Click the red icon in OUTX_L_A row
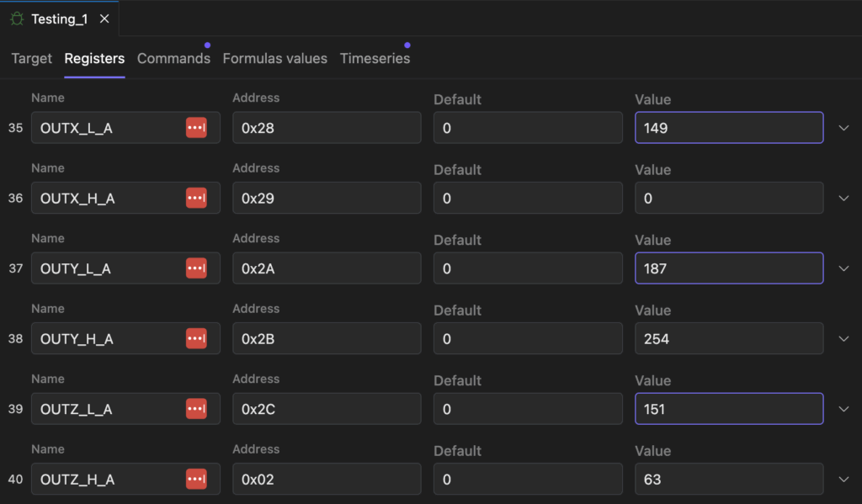Image resolution: width=862 pixels, height=504 pixels. (196, 128)
